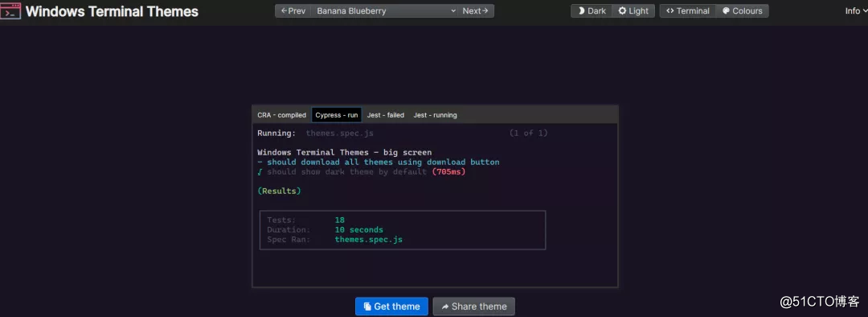Viewport: 868px width, 317px height.
Task: Select the Colours preview view
Action: (743, 11)
